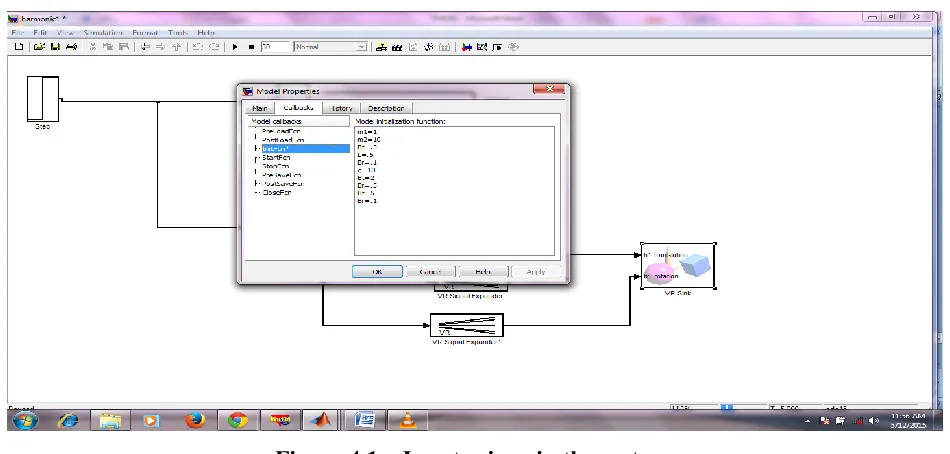This screenshot has height=454, width=950.
Task: Select the Callbacks tab
Action: 298,107
